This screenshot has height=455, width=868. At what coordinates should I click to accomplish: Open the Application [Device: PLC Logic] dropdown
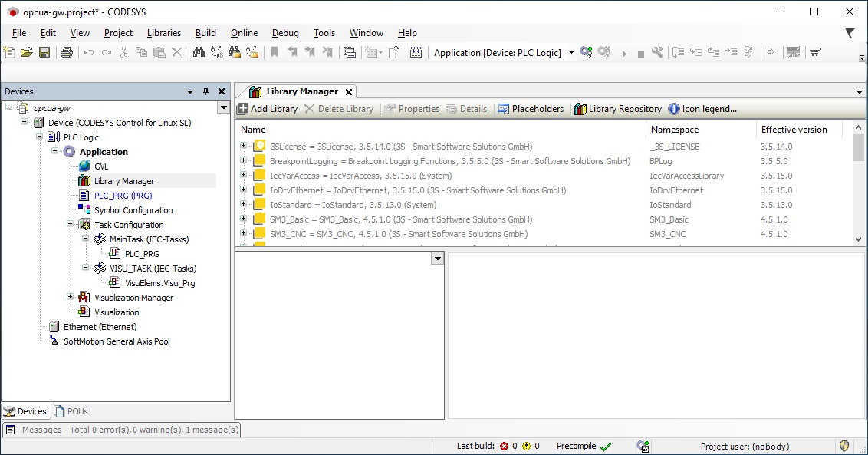click(x=571, y=53)
